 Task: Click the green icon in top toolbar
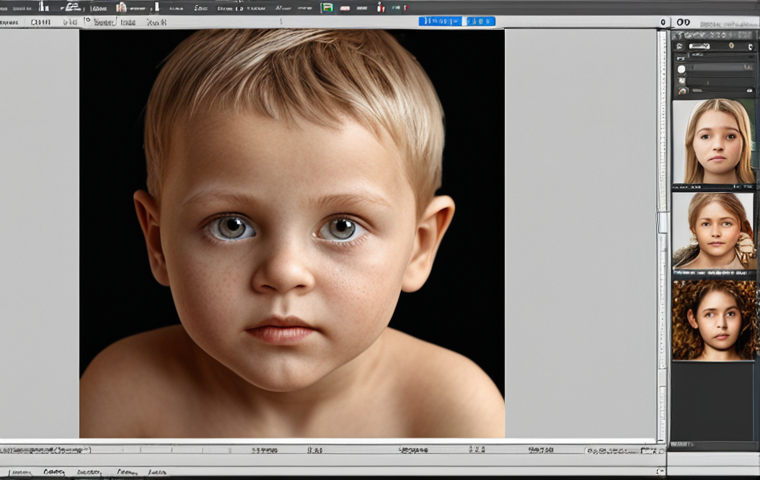[327, 7]
